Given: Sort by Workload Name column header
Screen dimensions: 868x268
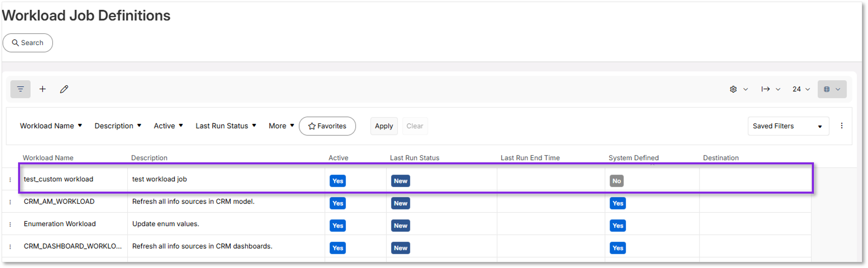Looking at the screenshot, I should click(x=48, y=158).
